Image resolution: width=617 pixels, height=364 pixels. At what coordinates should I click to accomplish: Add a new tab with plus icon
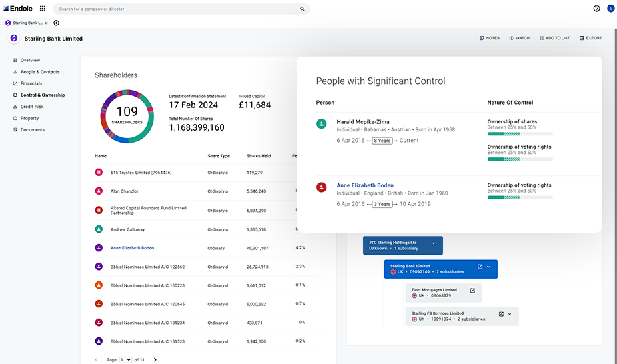[56, 23]
